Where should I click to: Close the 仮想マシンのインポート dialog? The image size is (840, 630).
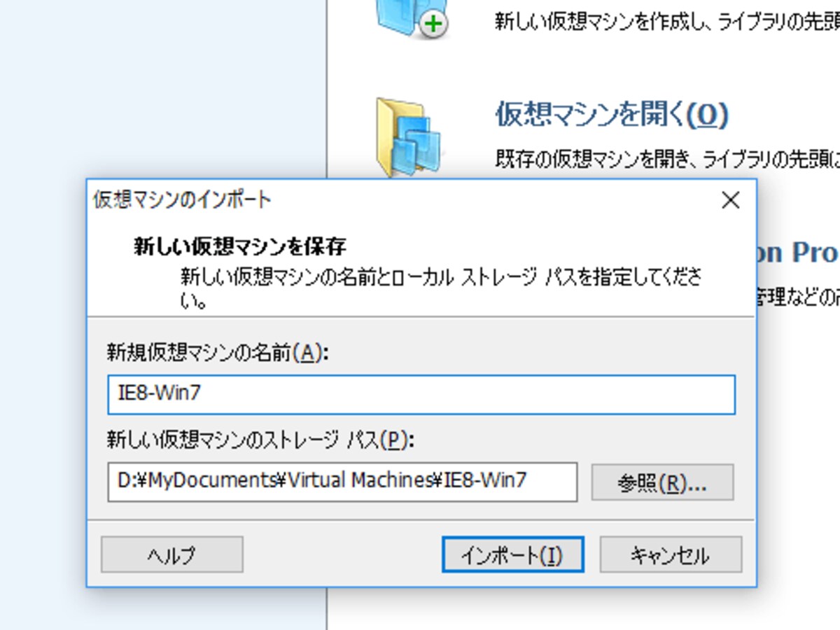(730, 200)
